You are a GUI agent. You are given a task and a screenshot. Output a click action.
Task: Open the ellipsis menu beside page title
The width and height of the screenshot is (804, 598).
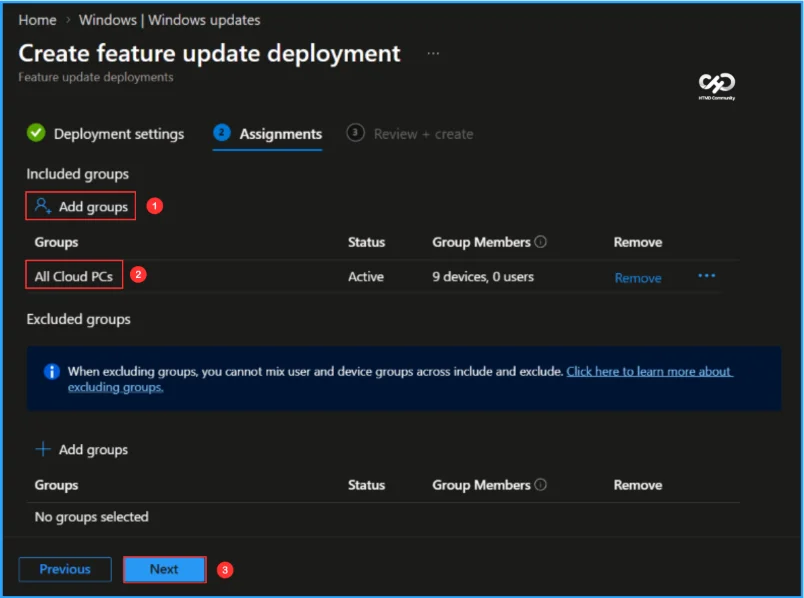433,53
